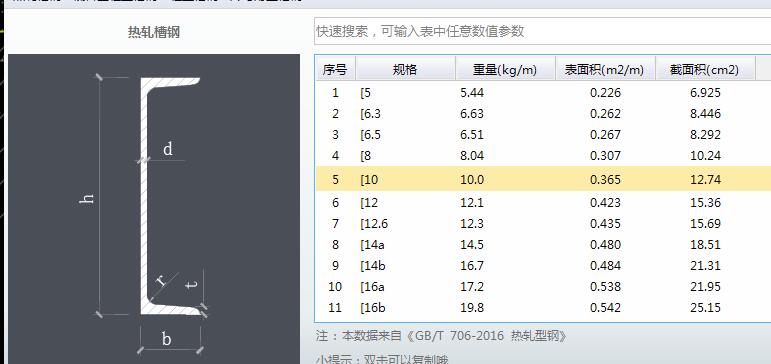Screen dimensions: 771x364
Task: Click surface area value 0.226
Action: point(605,92)
